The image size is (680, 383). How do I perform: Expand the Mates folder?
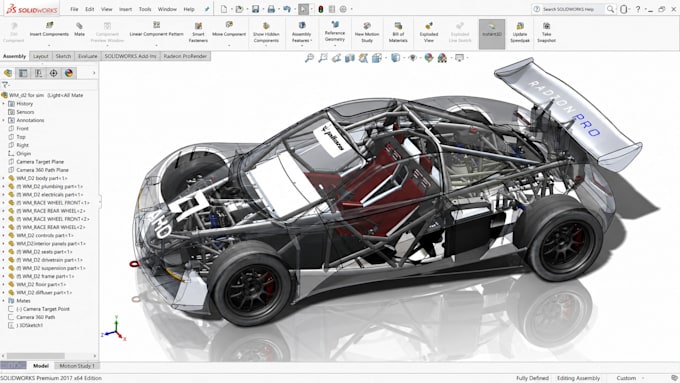tap(4, 301)
